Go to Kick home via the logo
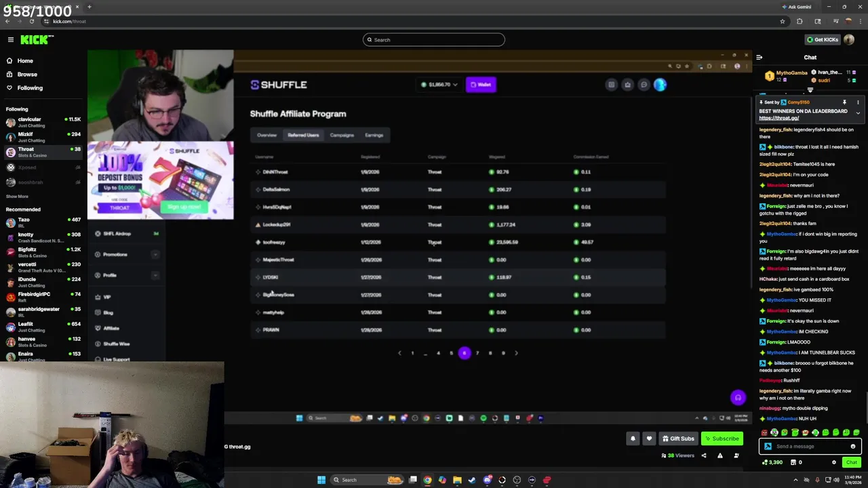 35,40
